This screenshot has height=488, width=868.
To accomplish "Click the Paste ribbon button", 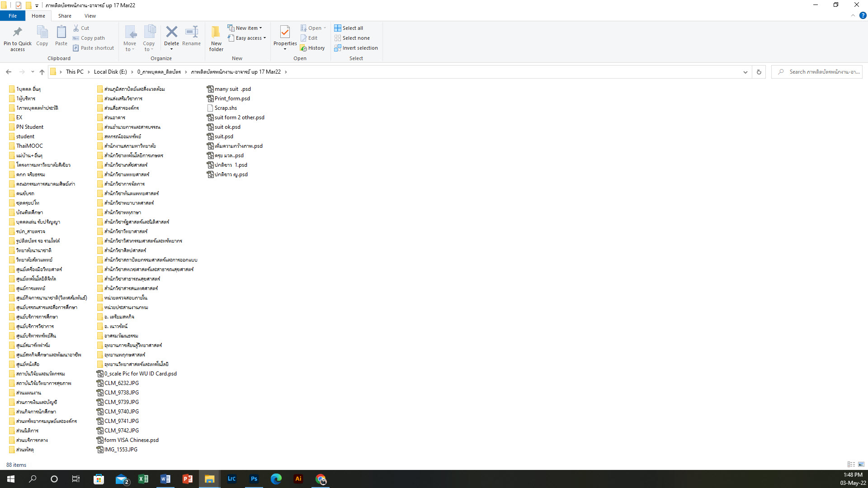I will [x=61, y=36].
